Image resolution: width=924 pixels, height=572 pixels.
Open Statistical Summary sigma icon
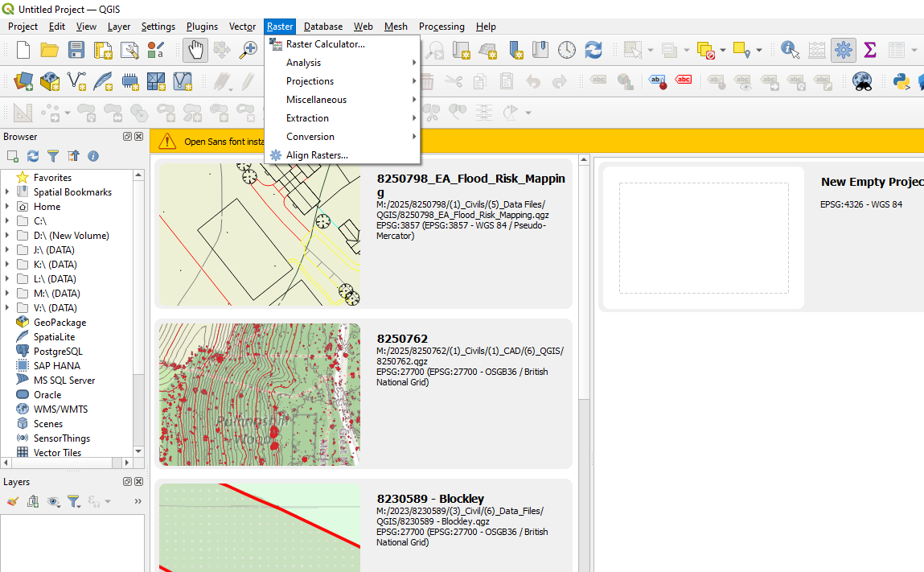point(869,50)
